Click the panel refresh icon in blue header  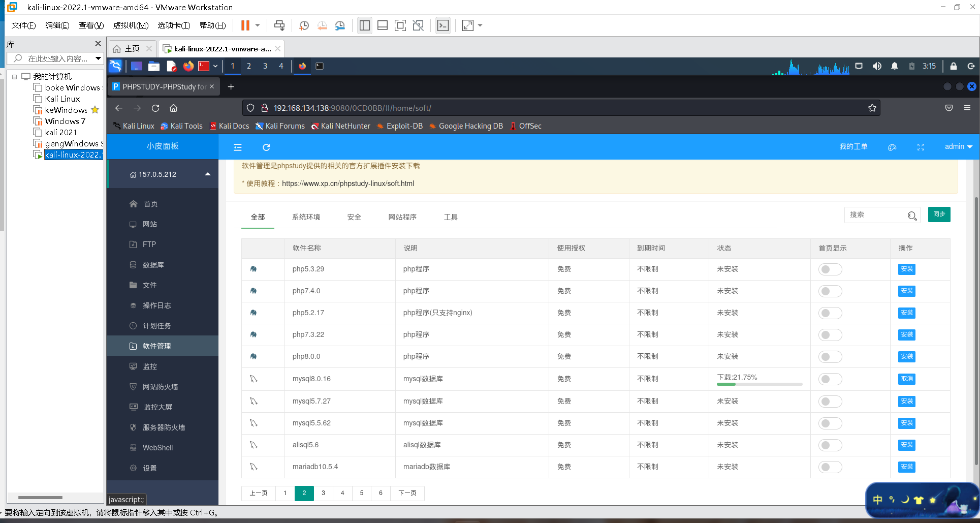[266, 147]
